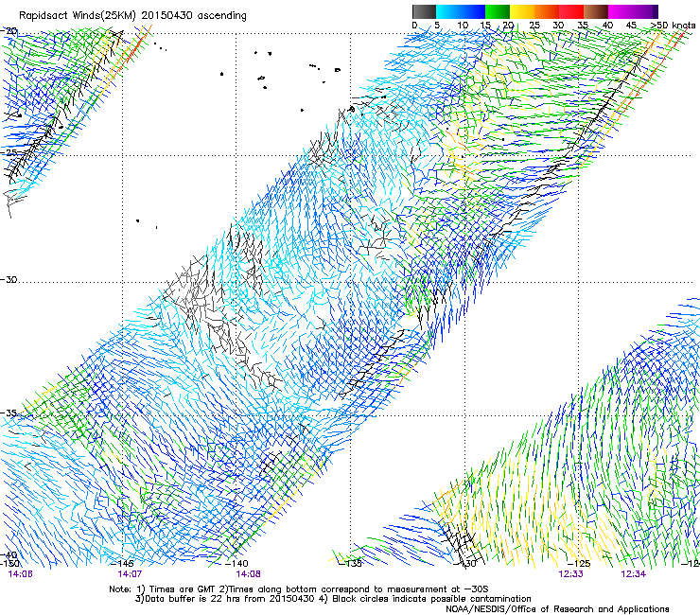The height and width of the screenshot is (615, 700).
Task: Click the -140 longitude axis label
Action: 236,564
